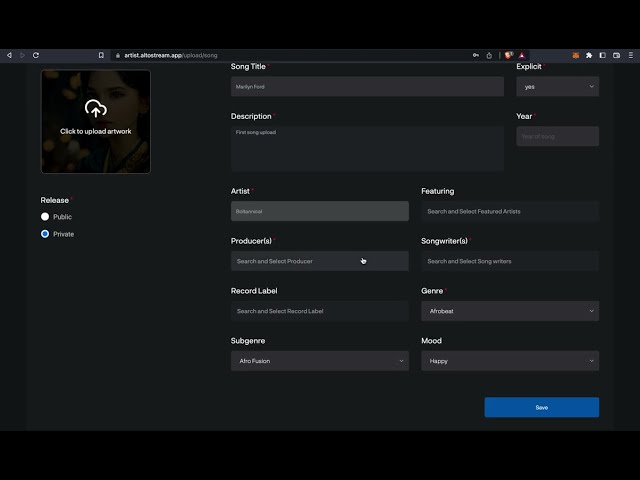Click the lock icon in the address bar
This screenshot has height=480, width=640.
pos(118,56)
